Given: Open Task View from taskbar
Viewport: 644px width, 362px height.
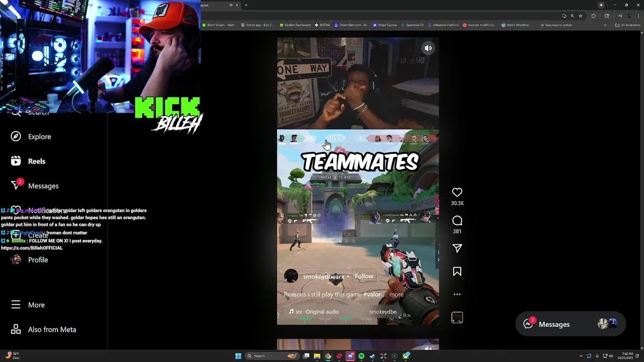Looking at the screenshot, I should [306, 356].
